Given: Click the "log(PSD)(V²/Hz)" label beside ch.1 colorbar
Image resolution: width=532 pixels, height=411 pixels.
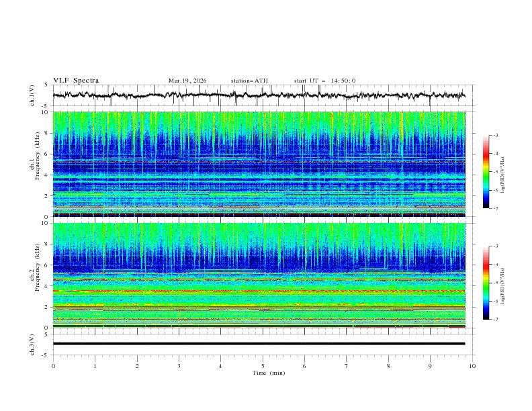Looking at the screenshot, I should pos(503,175).
